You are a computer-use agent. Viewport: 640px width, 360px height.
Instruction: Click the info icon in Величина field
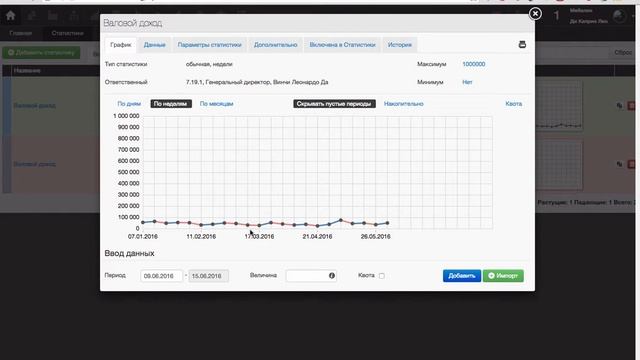(x=332, y=276)
